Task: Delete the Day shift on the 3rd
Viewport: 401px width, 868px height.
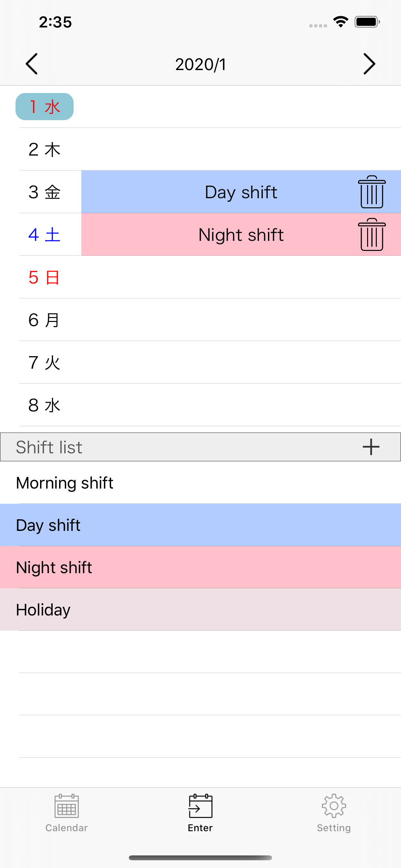Action: [372, 192]
